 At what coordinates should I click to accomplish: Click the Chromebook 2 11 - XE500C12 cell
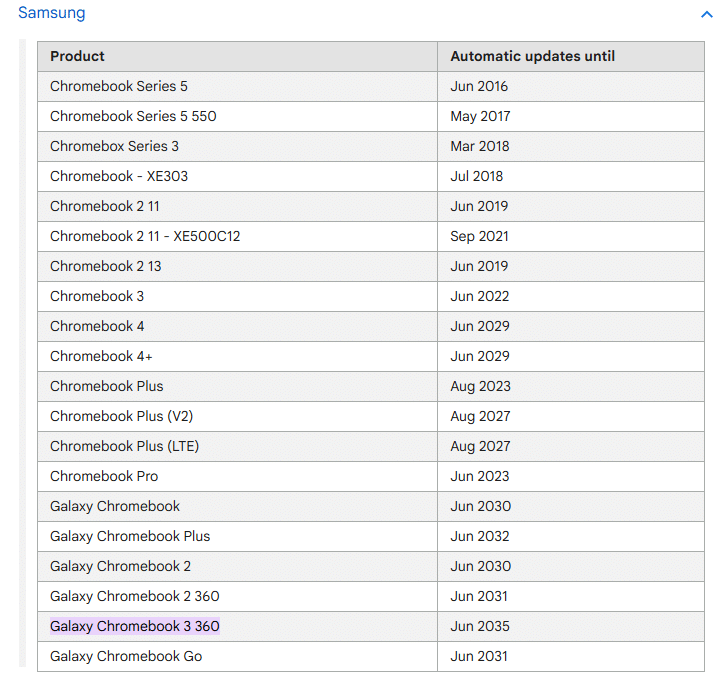point(145,236)
